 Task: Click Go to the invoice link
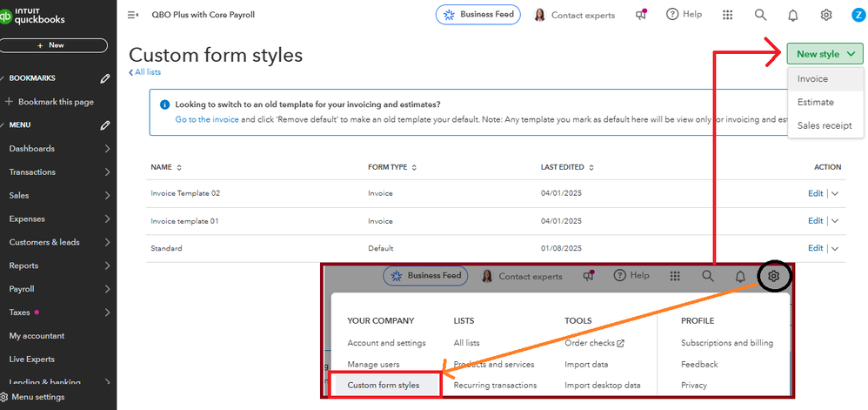[207, 118]
